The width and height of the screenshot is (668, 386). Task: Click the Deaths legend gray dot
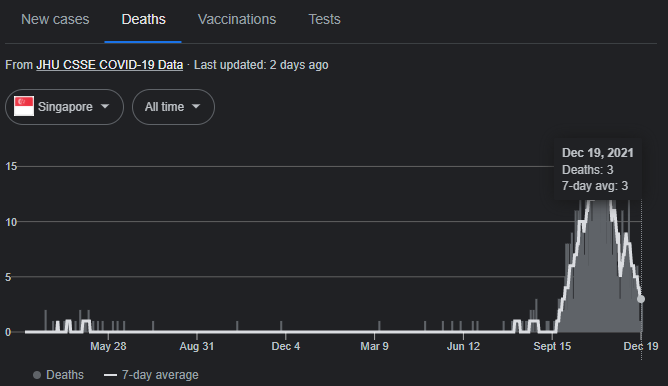37,375
